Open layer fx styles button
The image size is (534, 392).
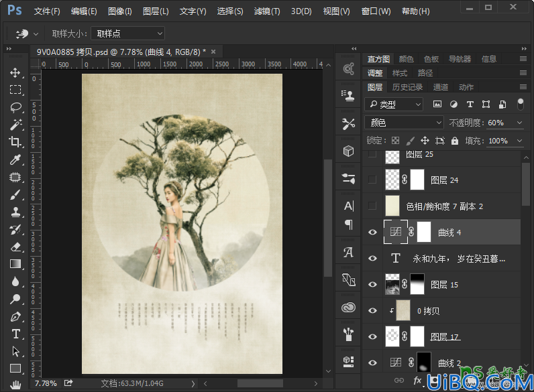pos(417,381)
